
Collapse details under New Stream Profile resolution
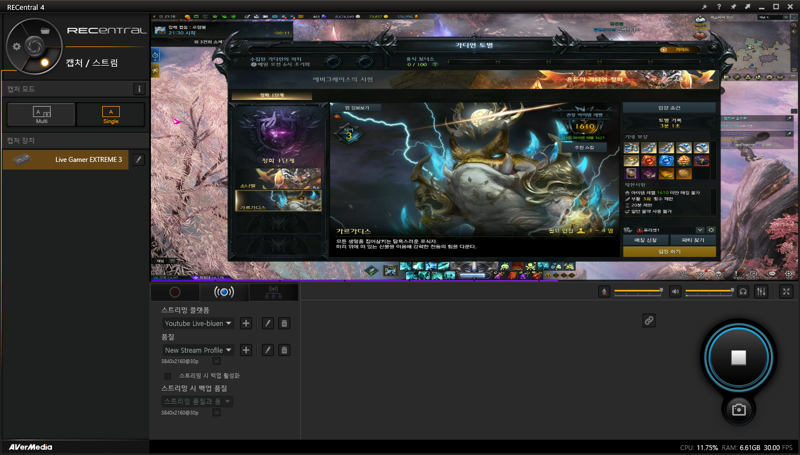pos(217,361)
